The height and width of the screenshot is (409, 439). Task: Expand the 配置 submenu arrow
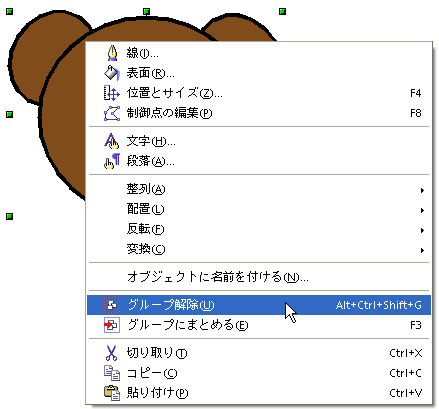[422, 210]
